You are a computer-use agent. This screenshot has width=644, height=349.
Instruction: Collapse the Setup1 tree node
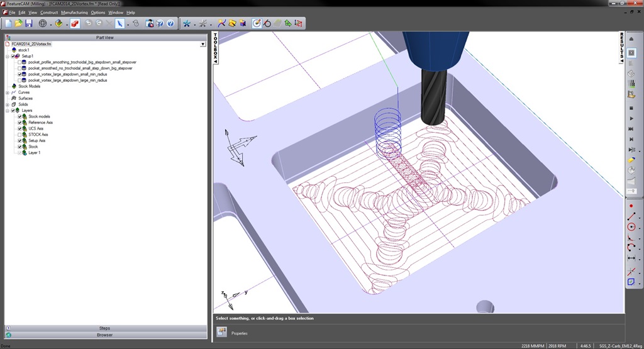pyautogui.click(x=8, y=56)
